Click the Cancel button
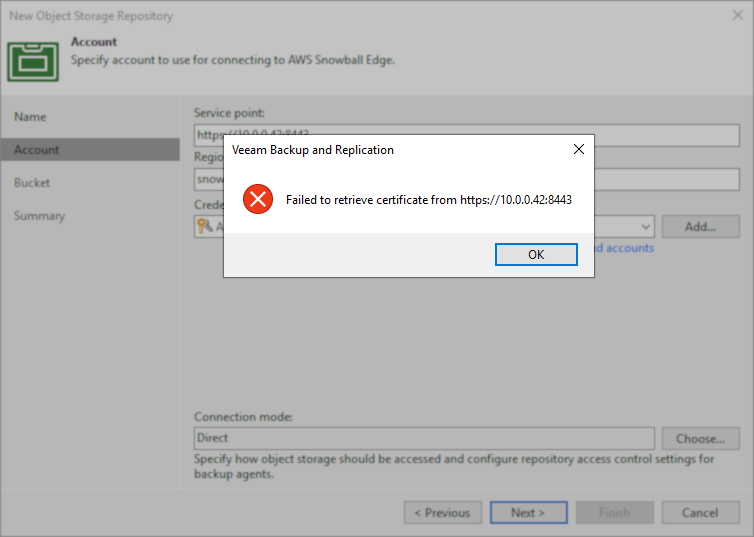Image resolution: width=754 pixels, height=537 pixels. click(x=701, y=512)
